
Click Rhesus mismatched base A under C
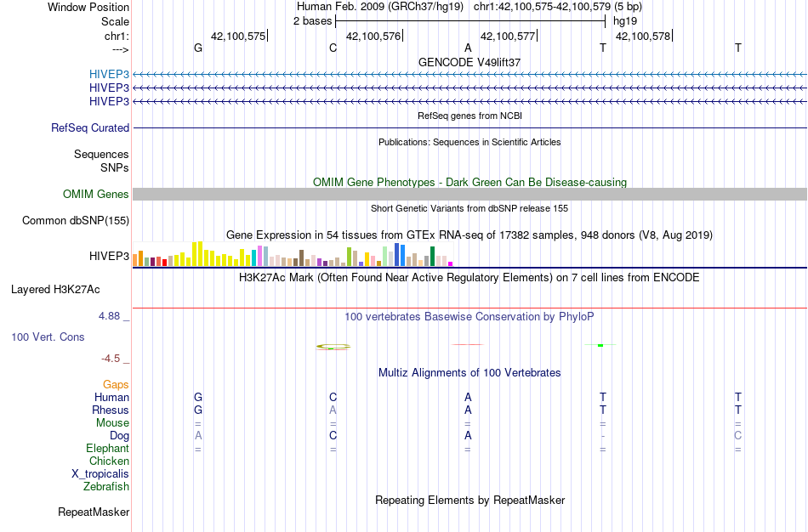coord(333,410)
